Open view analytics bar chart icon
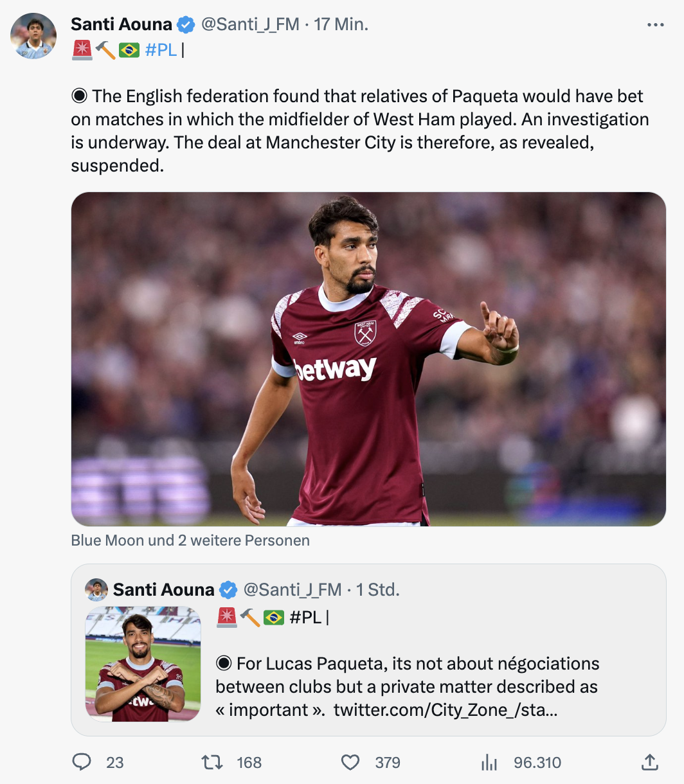 pyautogui.click(x=489, y=762)
